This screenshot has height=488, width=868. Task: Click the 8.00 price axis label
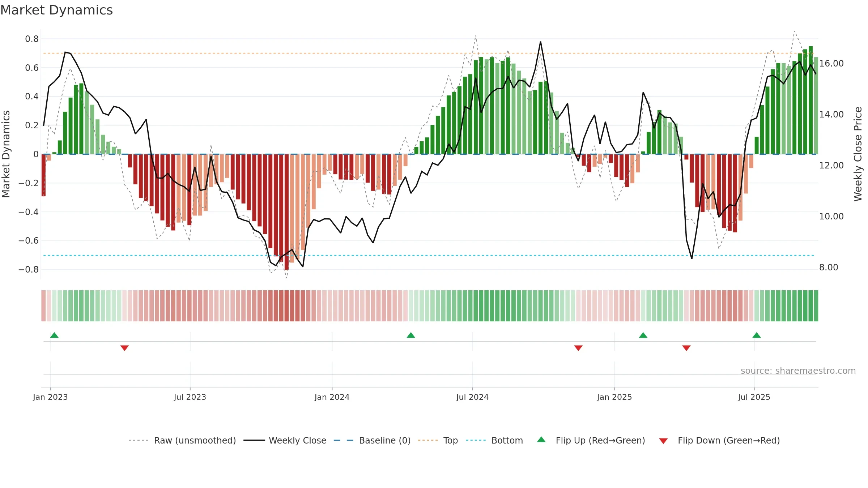829,267
